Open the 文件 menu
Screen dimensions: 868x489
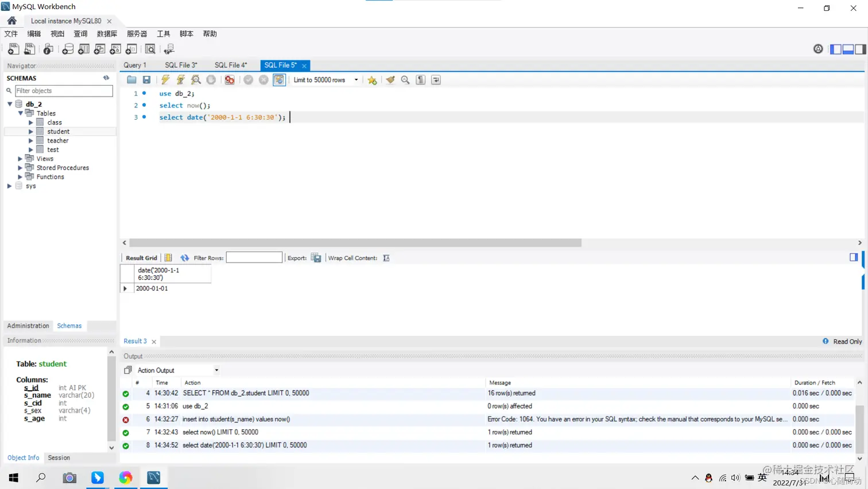[11, 34]
